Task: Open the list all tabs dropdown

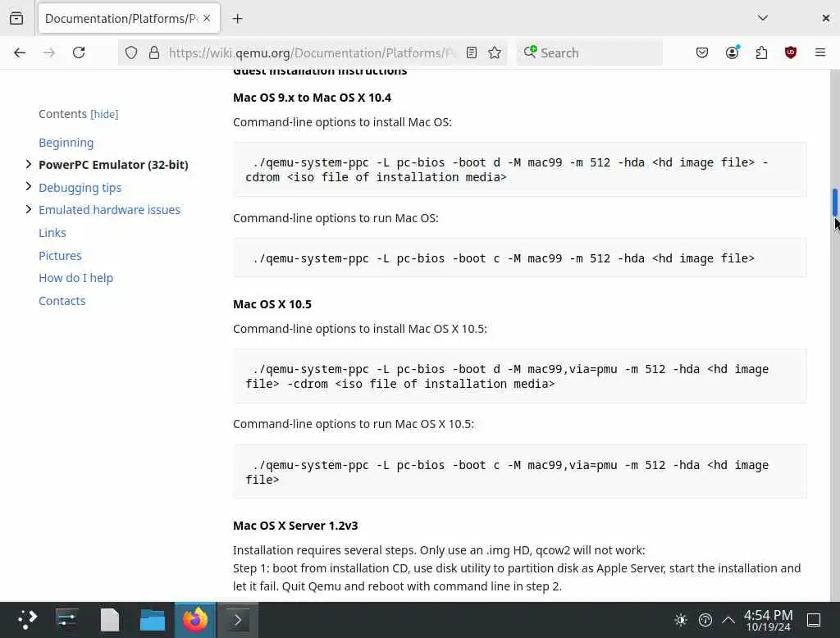Action: pos(763,18)
